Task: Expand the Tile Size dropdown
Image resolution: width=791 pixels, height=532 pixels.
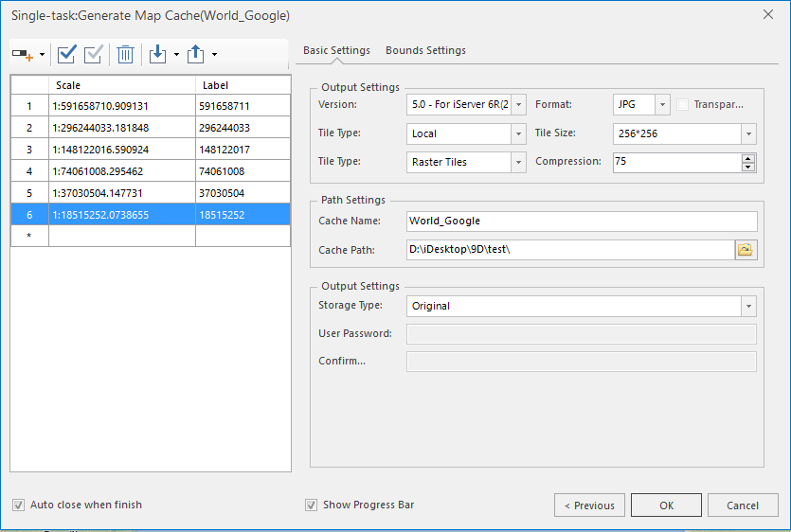Action: (x=748, y=133)
